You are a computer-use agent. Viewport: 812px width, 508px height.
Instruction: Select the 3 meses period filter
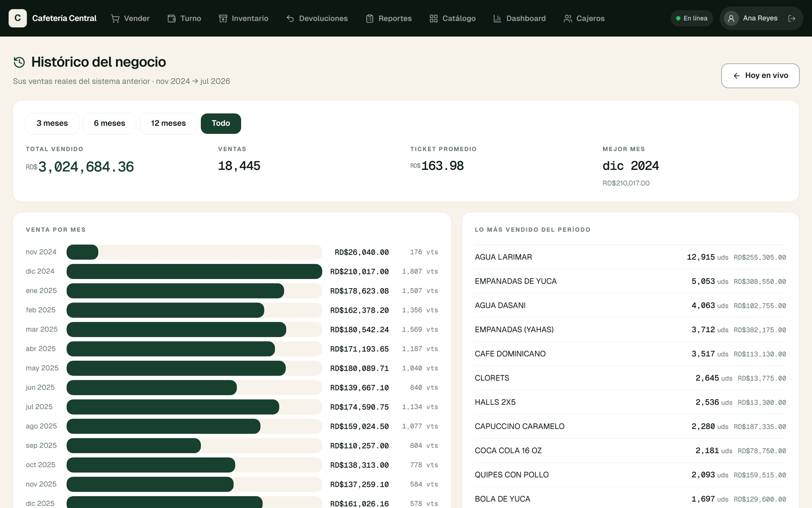(x=52, y=123)
